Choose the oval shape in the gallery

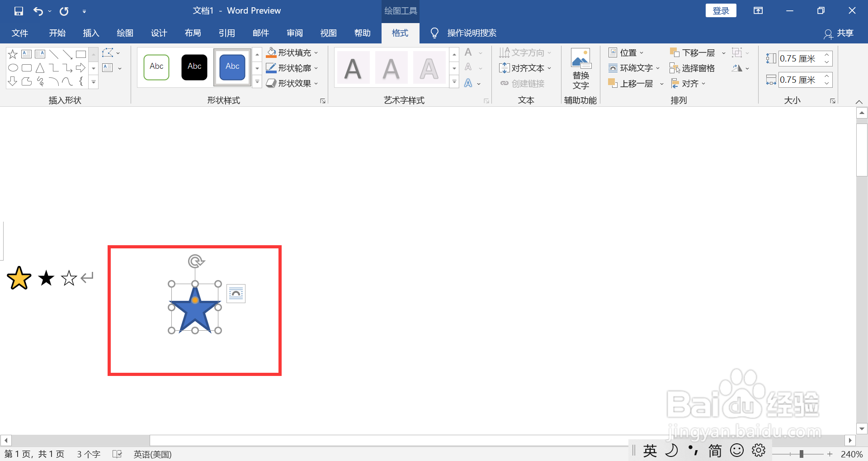[13, 68]
